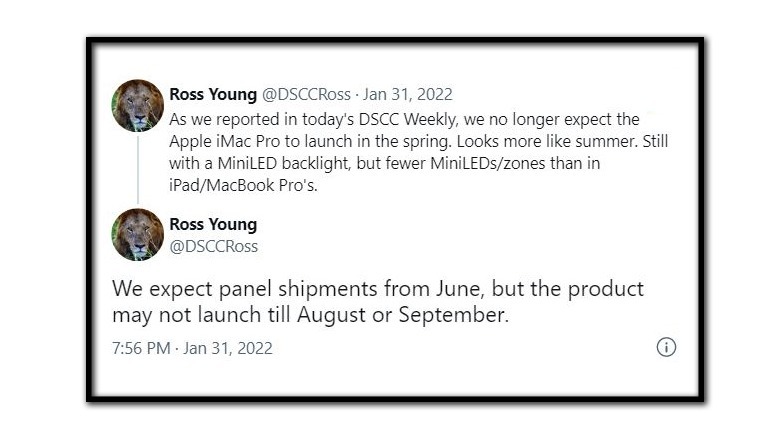Viewport: 780px width, 438px height.
Task: Open @DSCCRoss handle under reply tweet name
Action: click(213, 246)
